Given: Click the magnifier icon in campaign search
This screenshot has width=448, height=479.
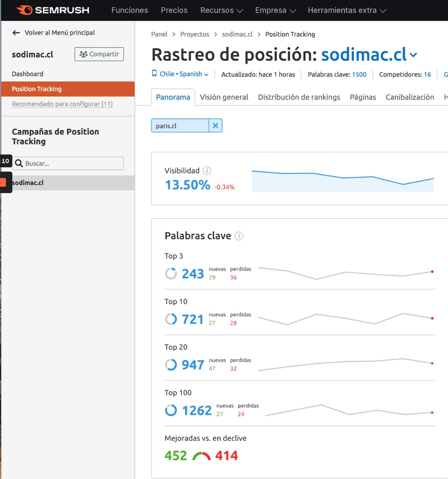Looking at the screenshot, I should pos(19,163).
